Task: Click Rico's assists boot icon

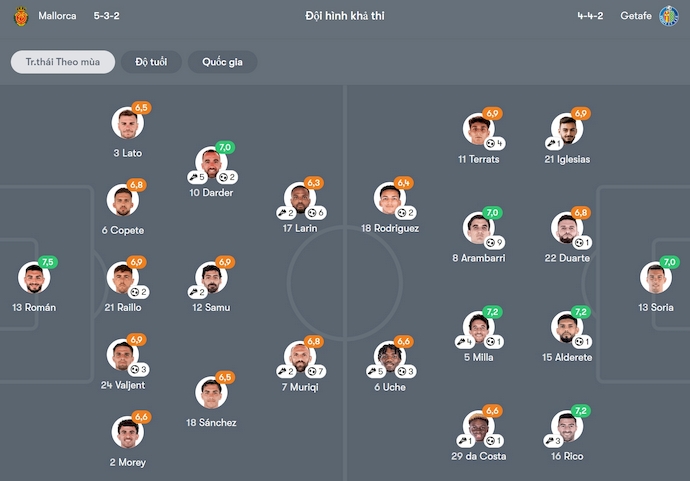Action: click(550, 441)
